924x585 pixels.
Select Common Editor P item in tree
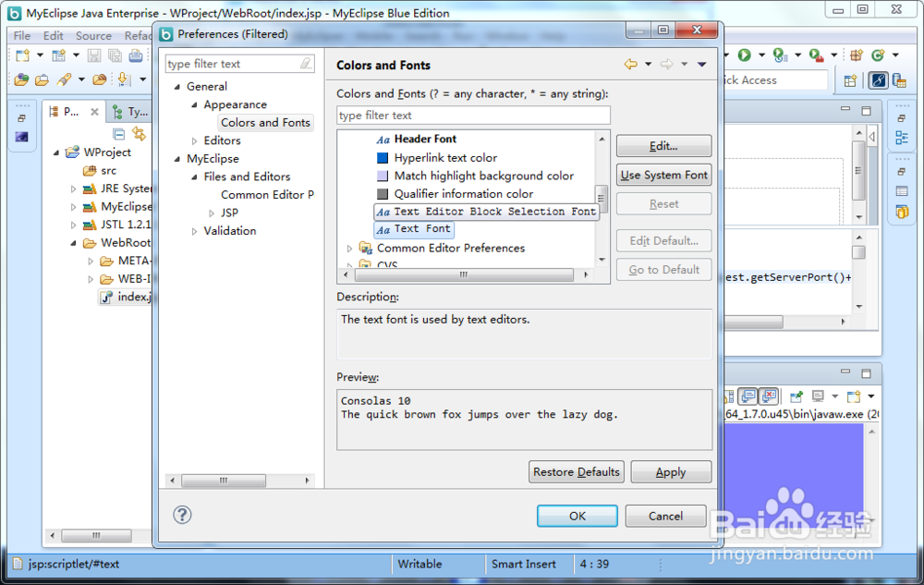pos(267,195)
